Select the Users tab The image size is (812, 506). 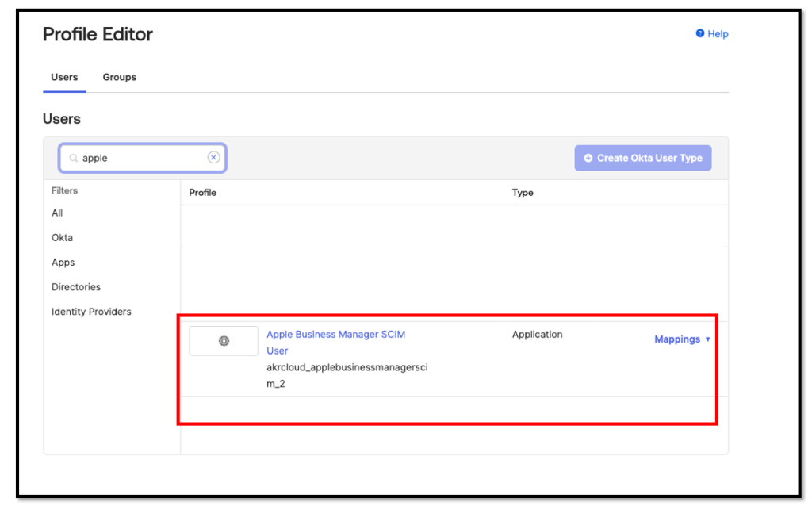[x=64, y=77]
